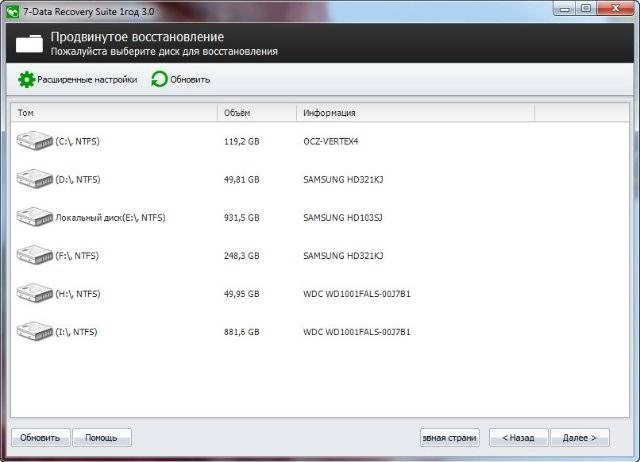This screenshot has height=462, width=640.
Task: Click WDC WD1001FALS-00J7B1 in the I: row
Action: tap(357, 332)
